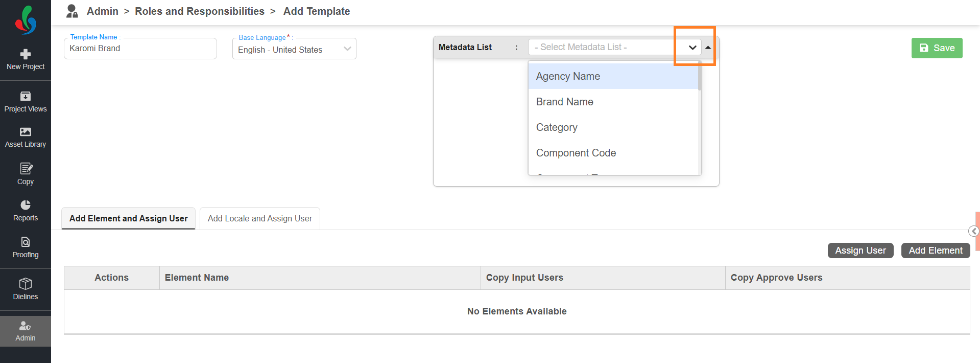
Task: Click the Save button
Action: coord(937,48)
